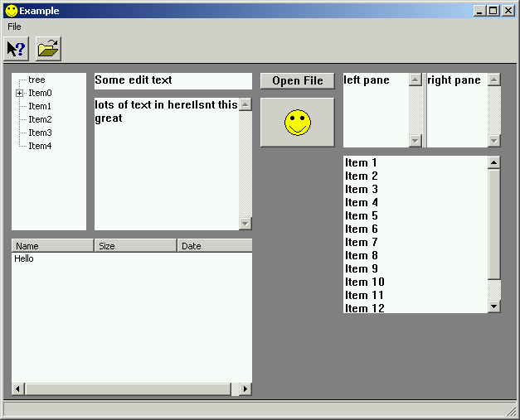Click the Name column header
The height and width of the screenshot is (420, 520).
[52, 246]
